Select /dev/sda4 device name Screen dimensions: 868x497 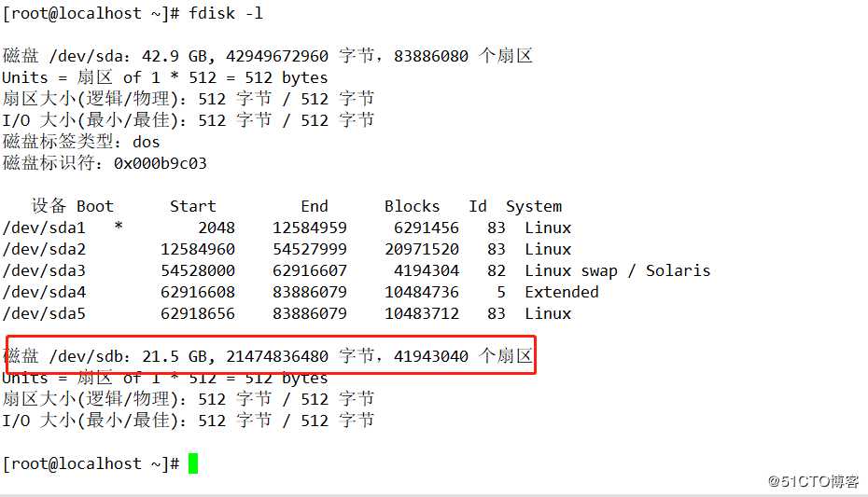[44, 292]
